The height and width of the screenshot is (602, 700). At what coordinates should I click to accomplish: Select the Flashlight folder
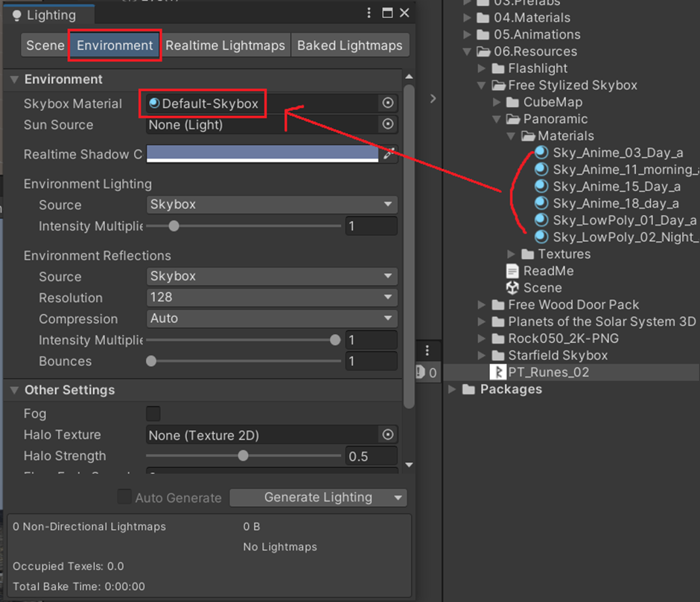(x=529, y=68)
